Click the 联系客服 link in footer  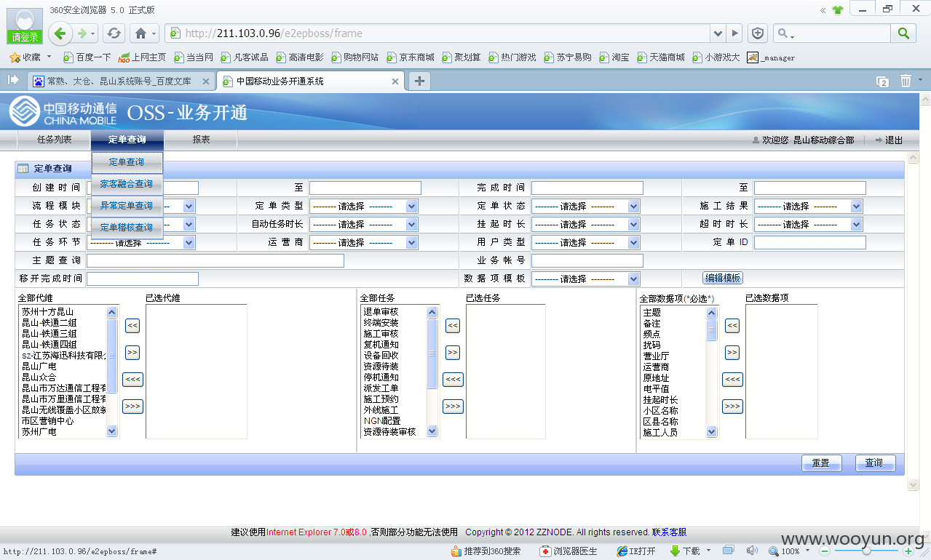pyautogui.click(x=669, y=532)
